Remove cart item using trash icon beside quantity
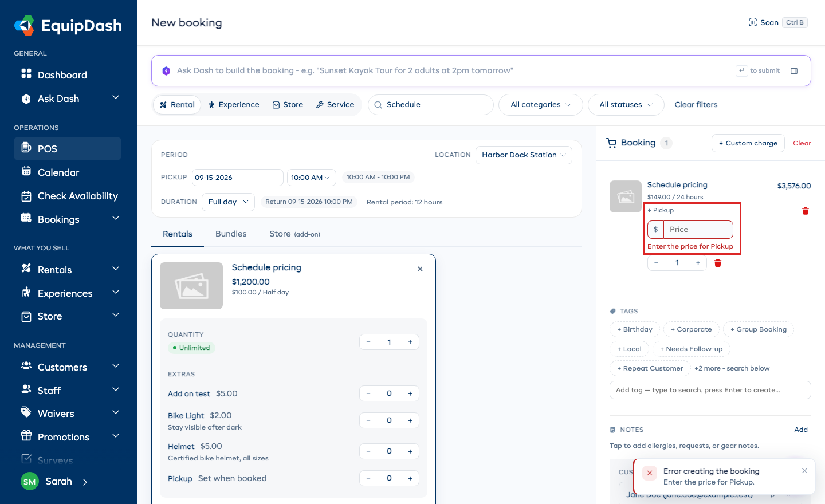Screen dimensions: 825x504 click(x=718, y=263)
